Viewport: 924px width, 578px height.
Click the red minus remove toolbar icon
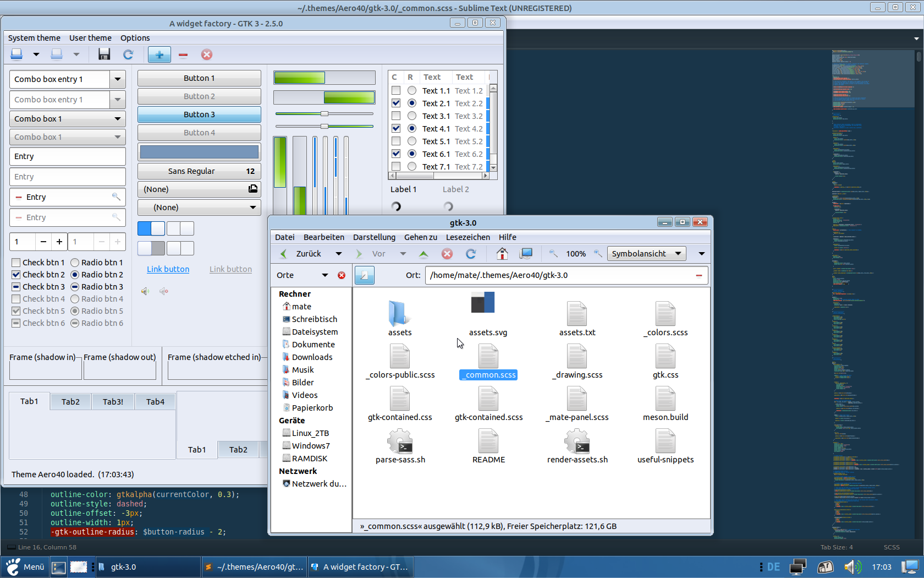(183, 54)
